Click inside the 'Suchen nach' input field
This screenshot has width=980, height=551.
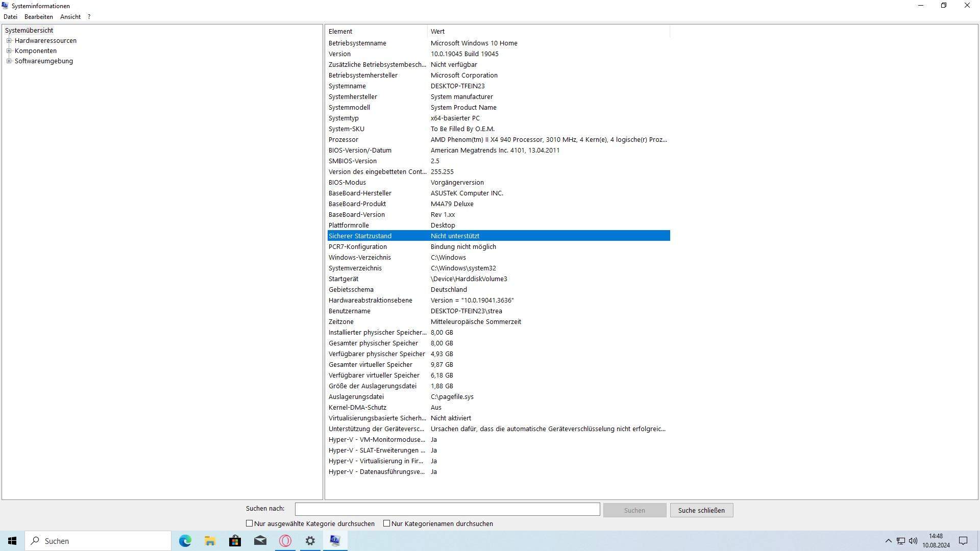tap(447, 509)
